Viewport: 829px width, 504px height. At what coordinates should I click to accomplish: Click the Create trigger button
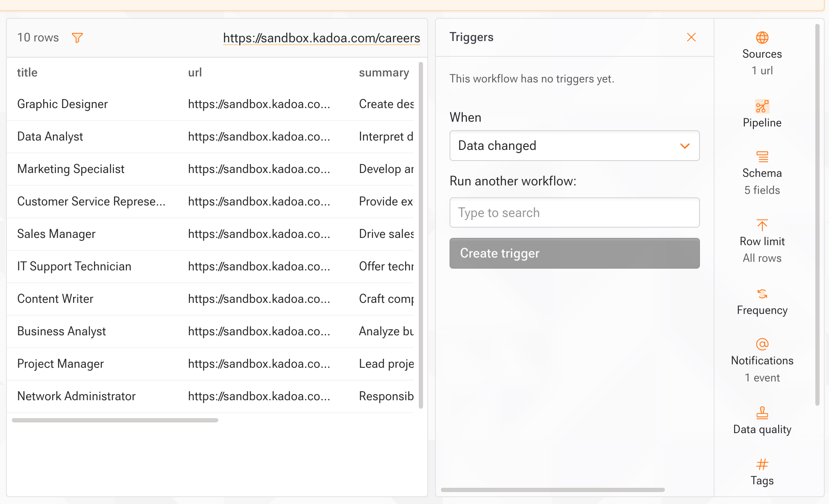[x=574, y=253]
